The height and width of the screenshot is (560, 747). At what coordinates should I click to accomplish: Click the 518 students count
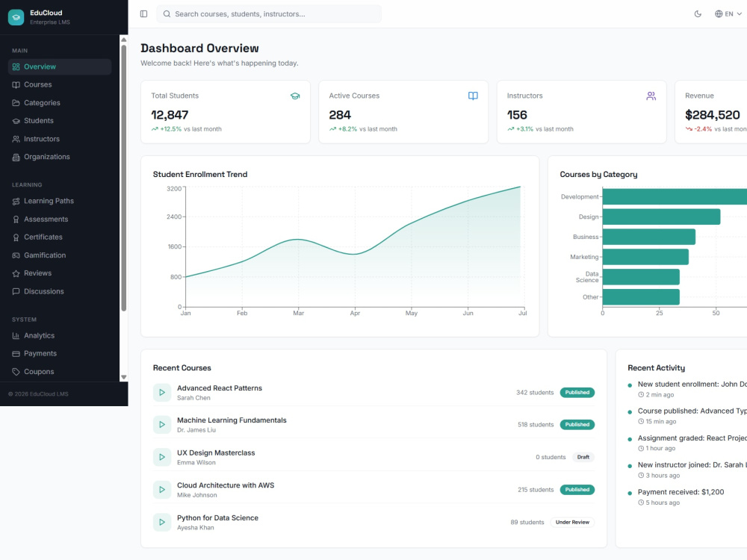[536, 424]
